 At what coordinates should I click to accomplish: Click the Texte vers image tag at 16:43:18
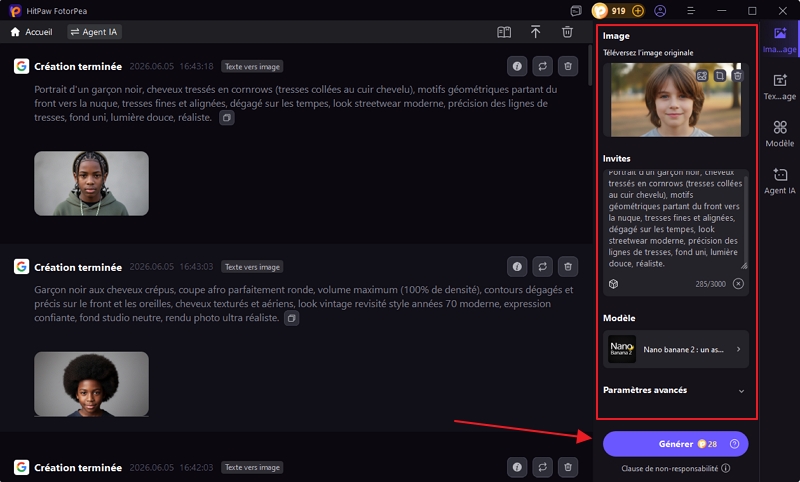tap(252, 66)
